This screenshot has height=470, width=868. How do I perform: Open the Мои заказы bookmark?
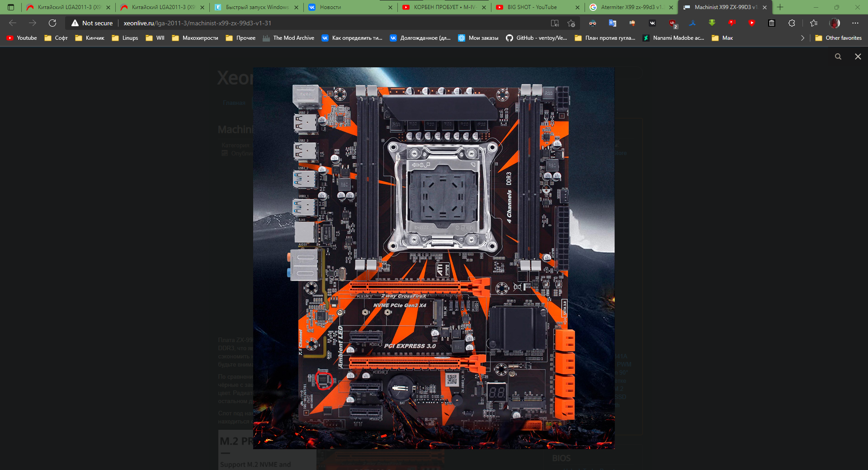478,38
